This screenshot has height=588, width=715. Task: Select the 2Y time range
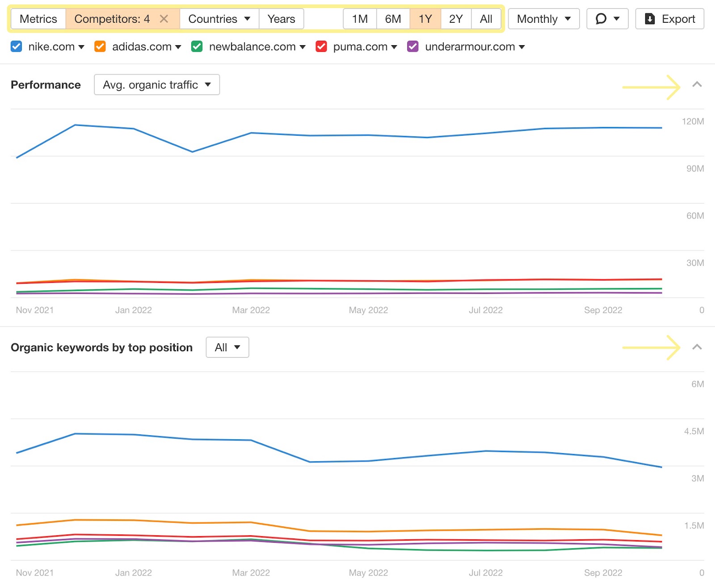click(x=455, y=19)
